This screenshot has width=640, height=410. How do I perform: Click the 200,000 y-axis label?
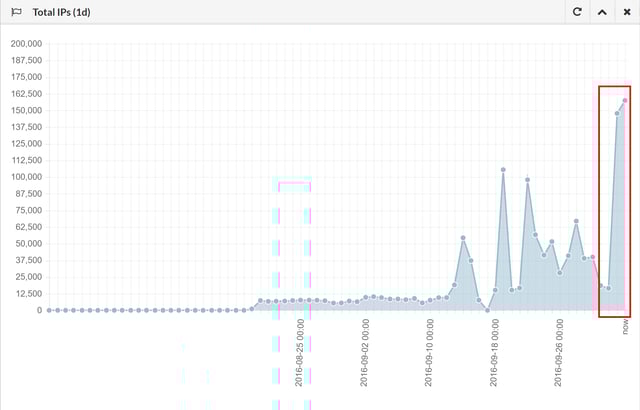tap(26, 44)
